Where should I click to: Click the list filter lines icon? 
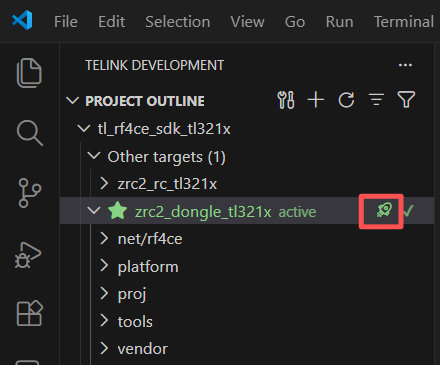tap(376, 100)
